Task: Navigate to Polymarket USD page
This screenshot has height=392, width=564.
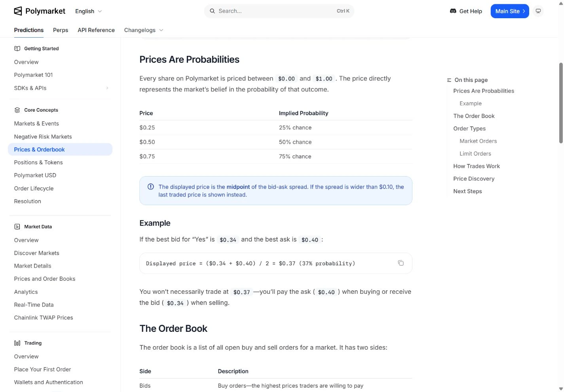Action: (x=35, y=175)
